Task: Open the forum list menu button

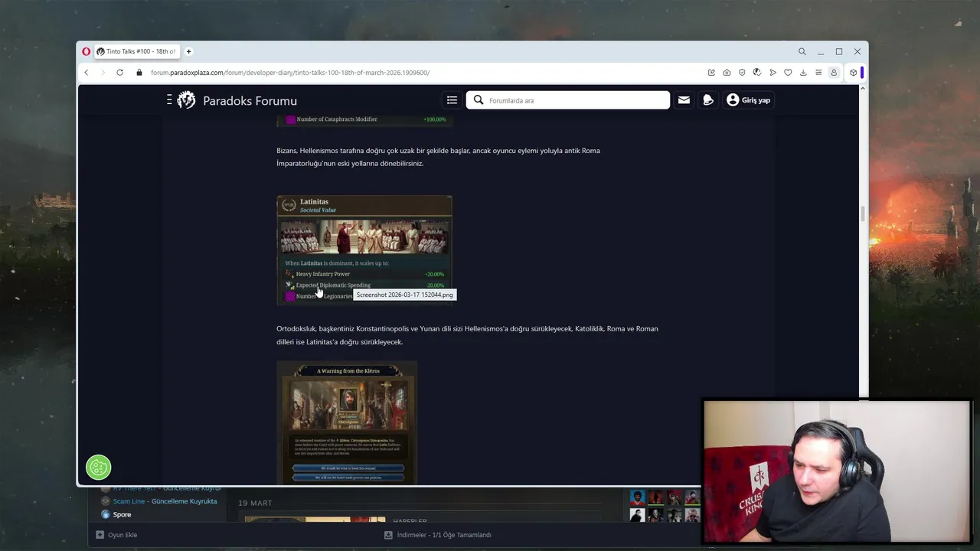Action: point(452,100)
